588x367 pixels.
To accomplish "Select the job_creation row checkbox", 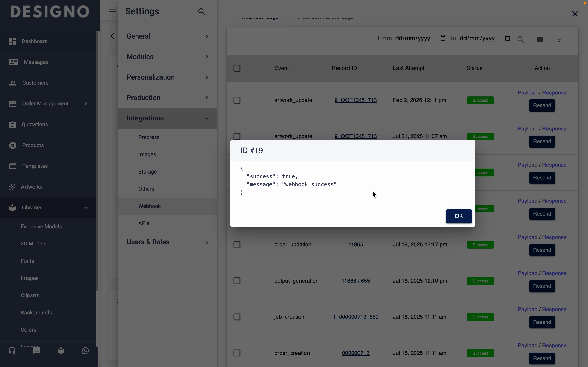I will point(237,317).
